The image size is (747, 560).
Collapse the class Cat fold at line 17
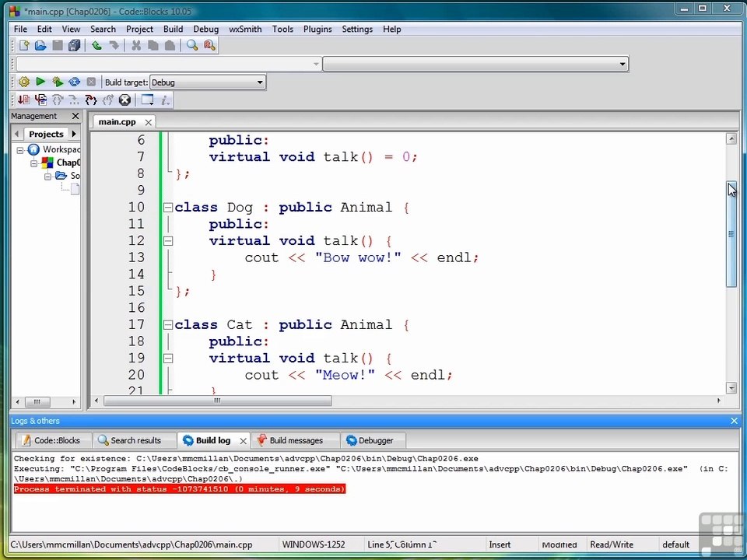coord(168,325)
